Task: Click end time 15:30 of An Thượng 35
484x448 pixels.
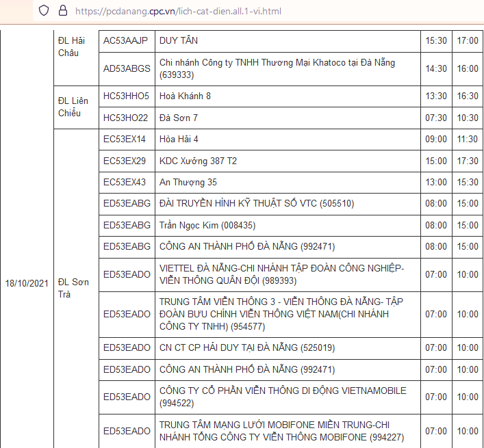Action: (x=468, y=182)
